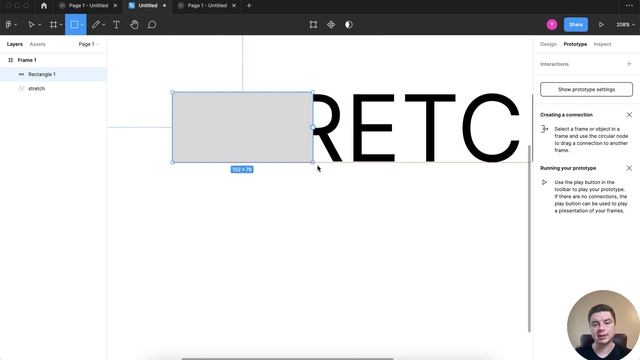Click the Share button
The height and width of the screenshot is (360, 640).
point(576,24)
